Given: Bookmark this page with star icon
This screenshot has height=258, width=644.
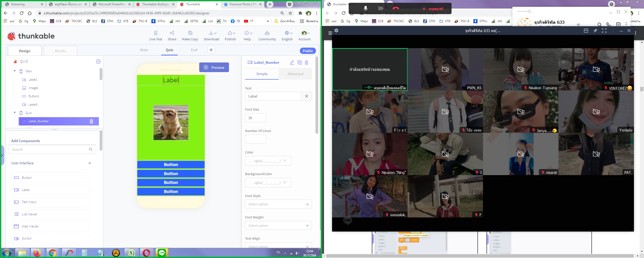Looking at the screenshot, I should click(x=291, y=13).
